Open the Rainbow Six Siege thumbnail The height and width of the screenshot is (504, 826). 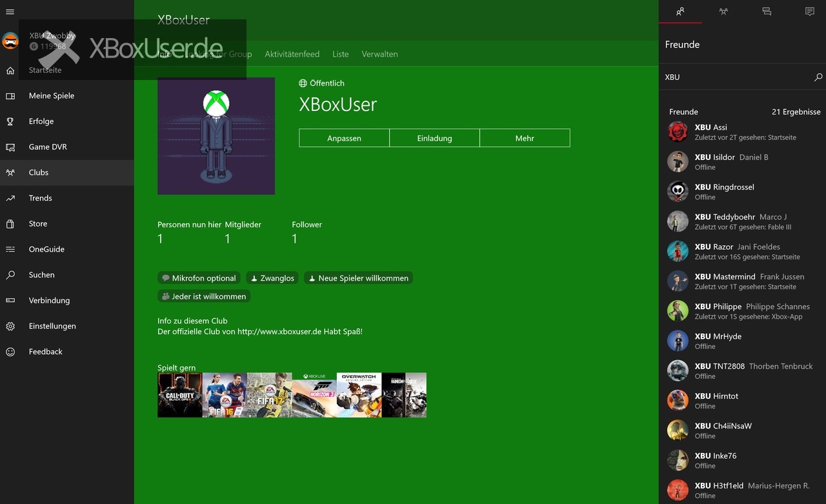click(404, 395)
